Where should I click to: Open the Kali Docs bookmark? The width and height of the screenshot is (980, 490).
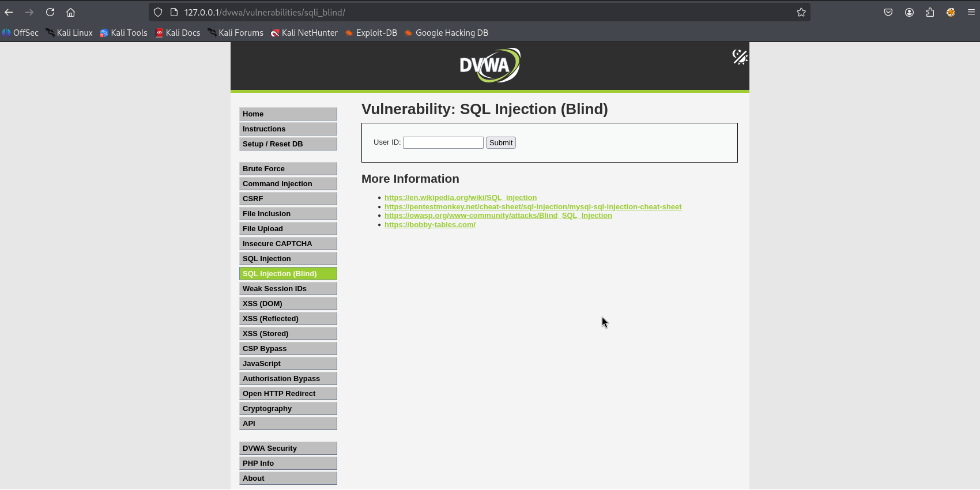(178, 33)
